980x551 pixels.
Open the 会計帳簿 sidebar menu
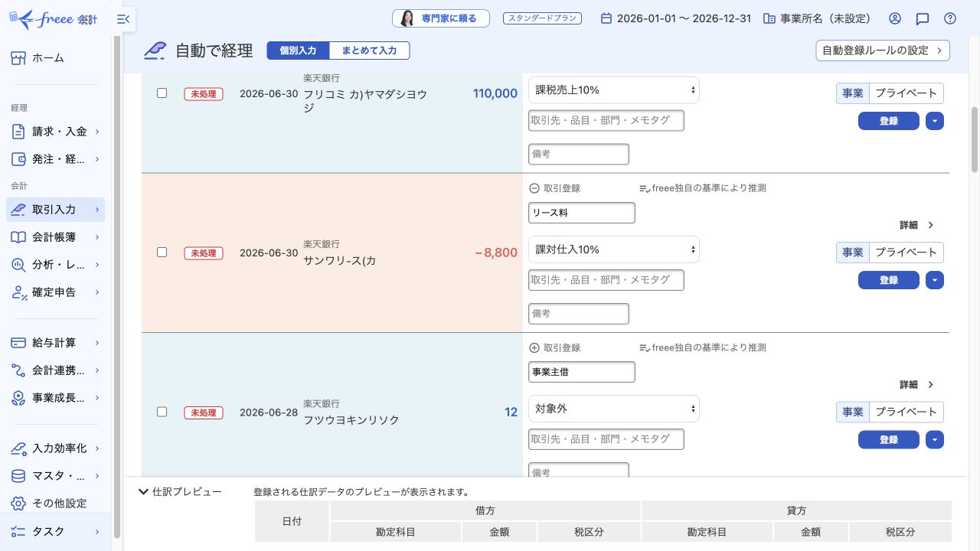(55, 237)
